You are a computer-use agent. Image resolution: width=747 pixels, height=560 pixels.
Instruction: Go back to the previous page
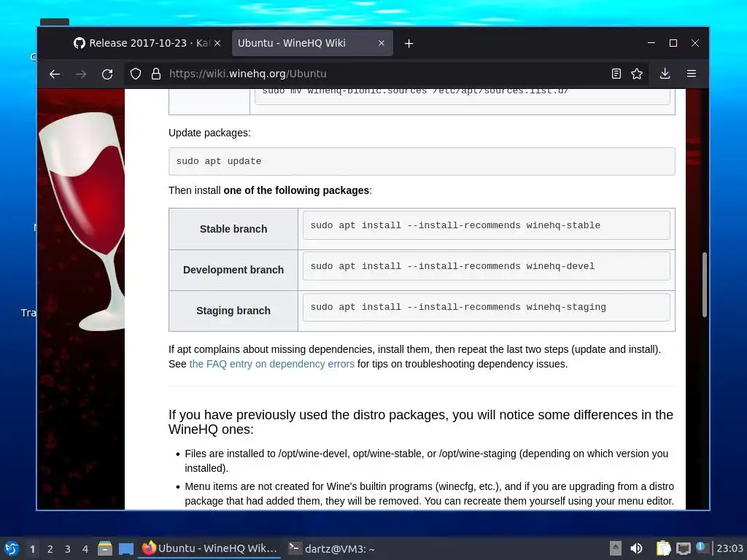[x=55, y=74]
